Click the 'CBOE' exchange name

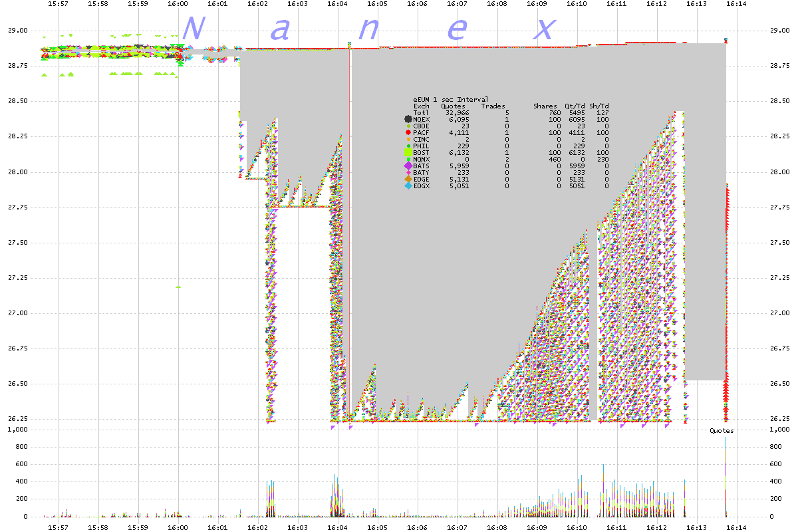422,126
